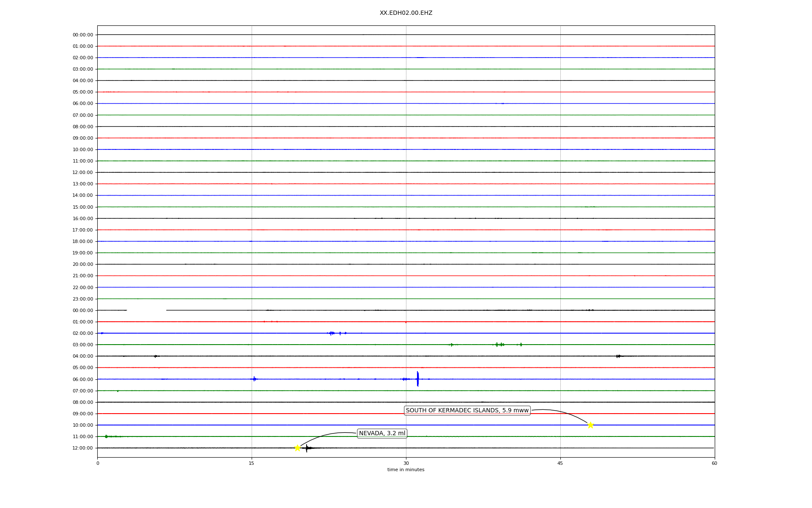Screen dimensions: 812x508
Task: Click the blue burst near 15 minutes on 06:00:00
Action: coord(254,379)
